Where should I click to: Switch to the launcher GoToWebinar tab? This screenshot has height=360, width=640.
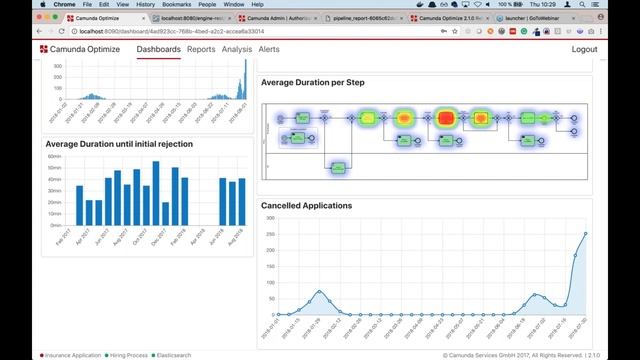(536, 18)
